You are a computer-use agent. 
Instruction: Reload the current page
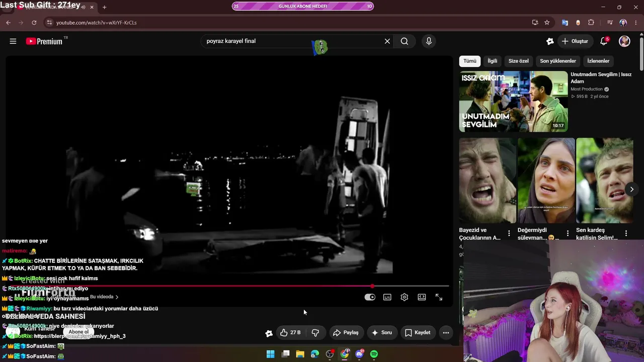click(34, 23)
